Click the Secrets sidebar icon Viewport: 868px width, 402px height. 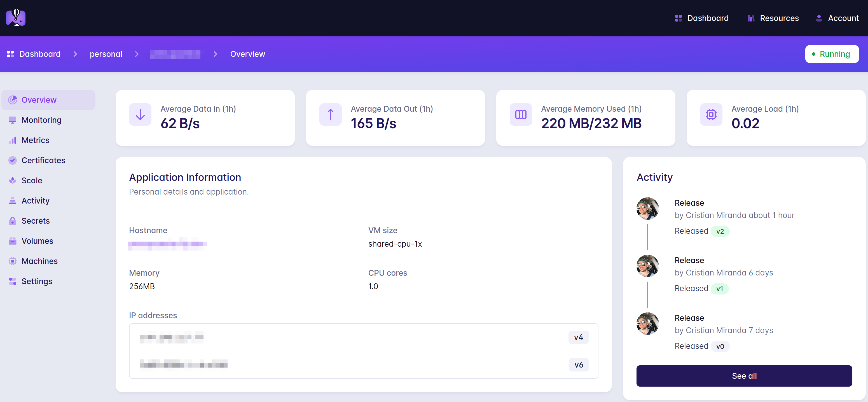12,220
